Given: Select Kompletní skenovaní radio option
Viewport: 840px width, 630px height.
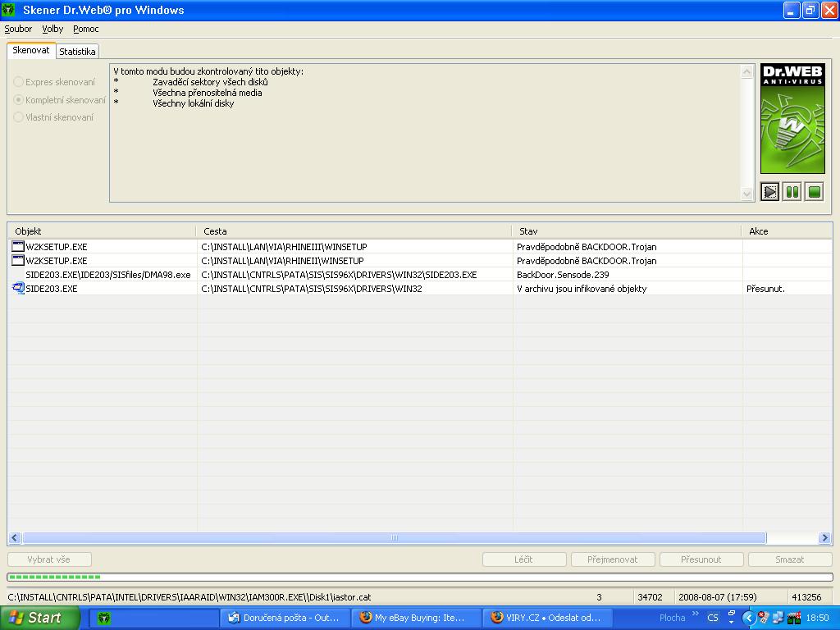Looking at the screenshot, I should [x=18, y=100].
